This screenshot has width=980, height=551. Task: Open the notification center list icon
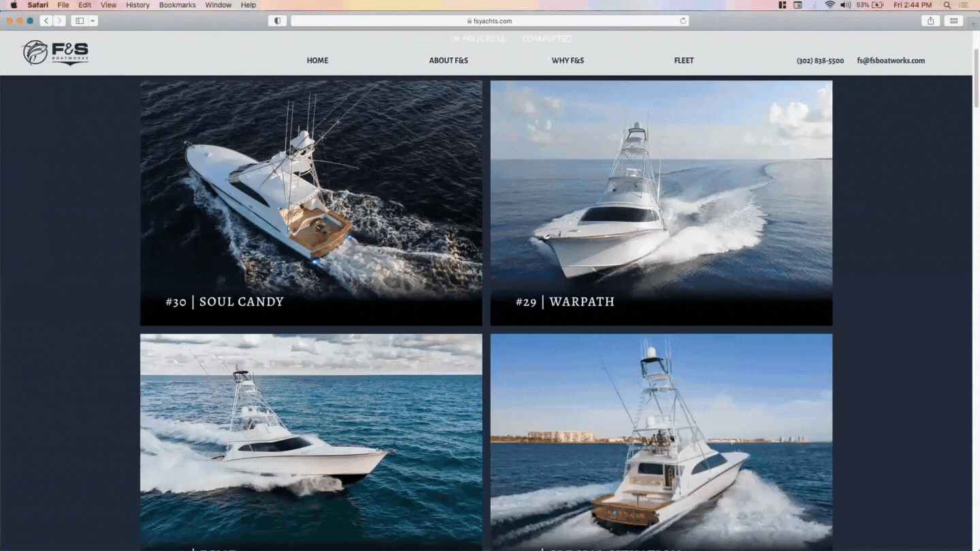pos(963,5)
